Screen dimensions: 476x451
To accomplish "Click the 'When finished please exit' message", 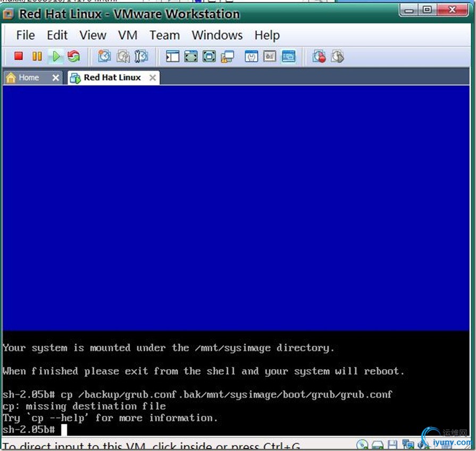I will pyautogui.click(x=203, y=371).
